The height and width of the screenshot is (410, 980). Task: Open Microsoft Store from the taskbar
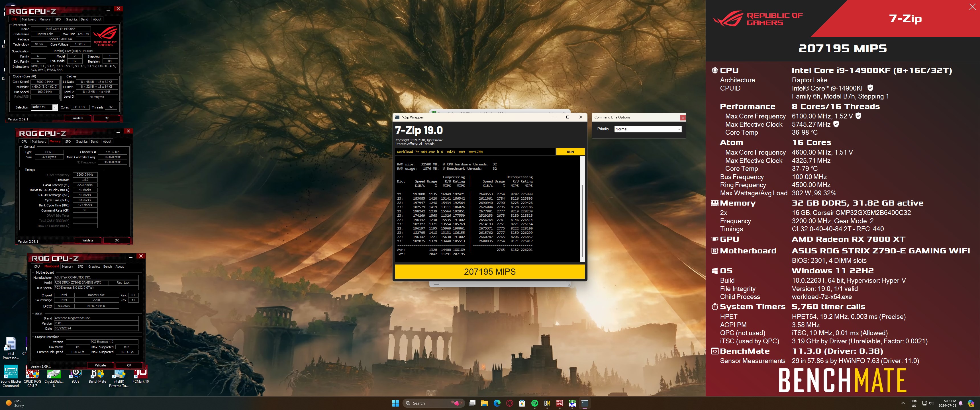(x=522, y=403)
